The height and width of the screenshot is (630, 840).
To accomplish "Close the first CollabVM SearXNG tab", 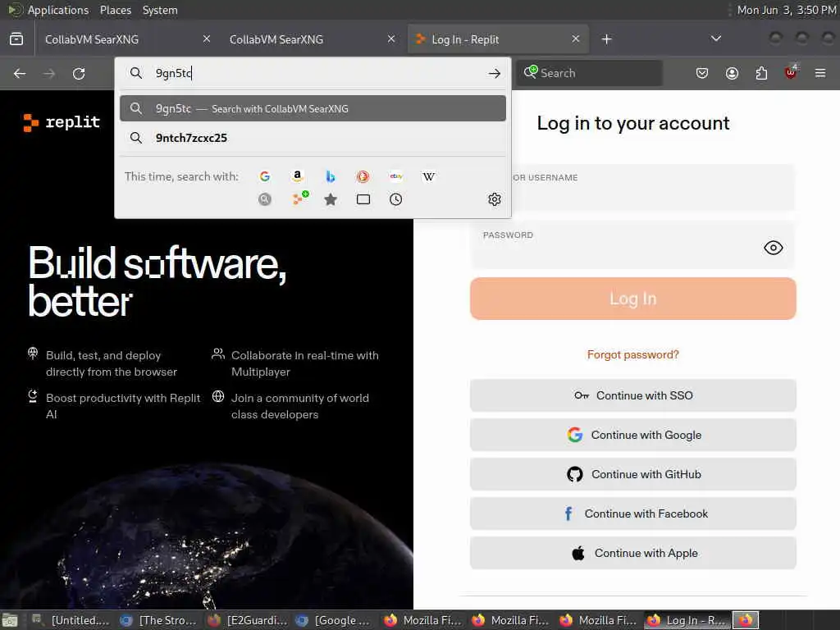I will 207,39.
